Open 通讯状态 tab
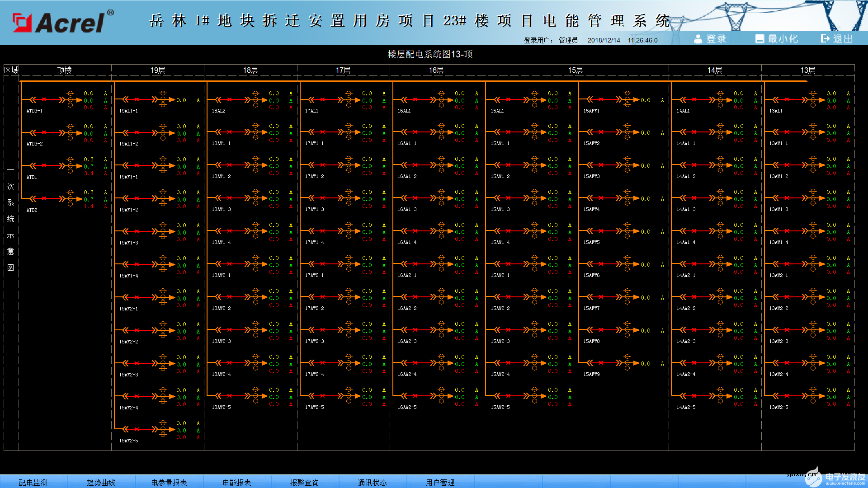868x488 pixels. pyautogui.click(x=372, y=482)
